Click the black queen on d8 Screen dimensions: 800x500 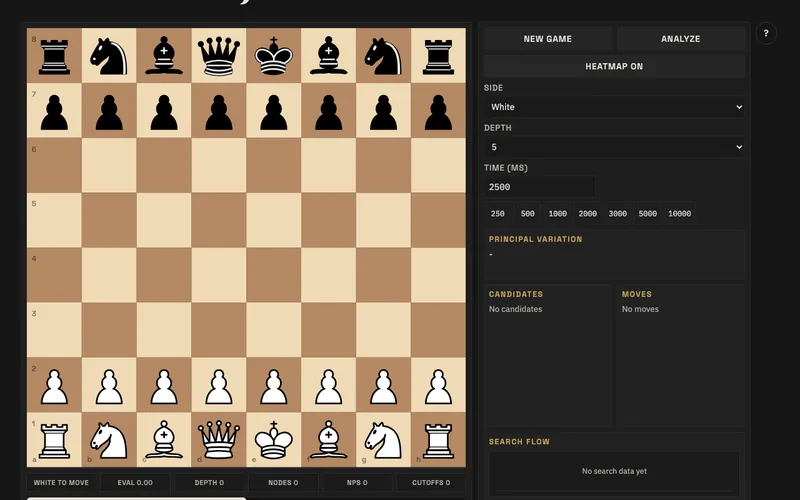coord(219,56)
